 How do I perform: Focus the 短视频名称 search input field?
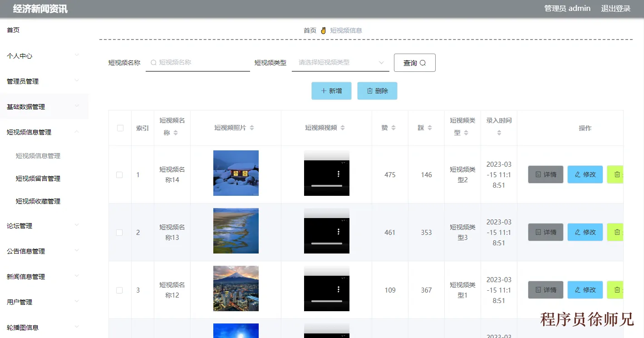click(198, 63)
